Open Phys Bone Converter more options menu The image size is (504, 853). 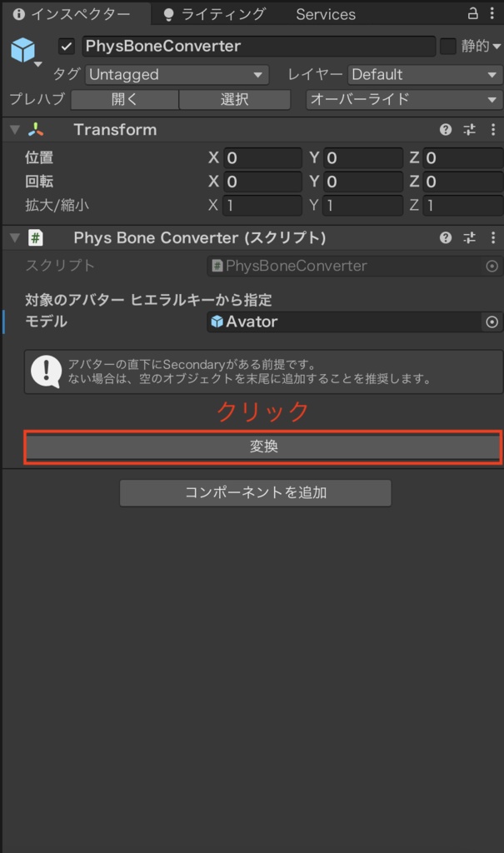[x=493, y=237]
